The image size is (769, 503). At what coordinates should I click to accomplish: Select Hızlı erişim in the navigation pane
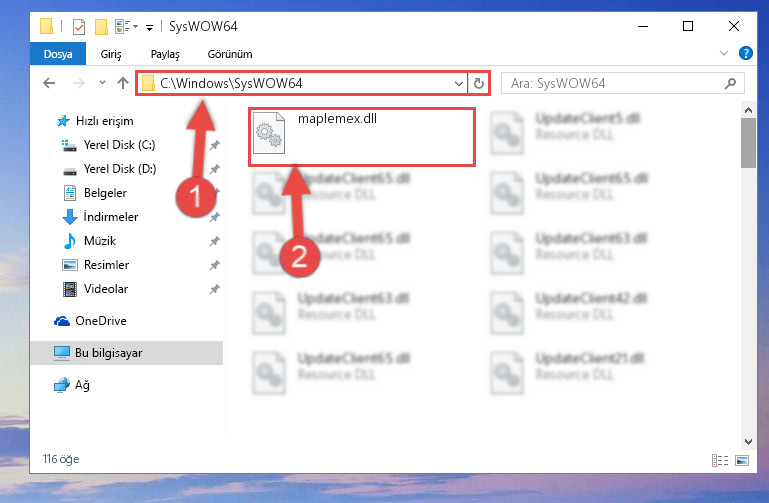point(104,121)
